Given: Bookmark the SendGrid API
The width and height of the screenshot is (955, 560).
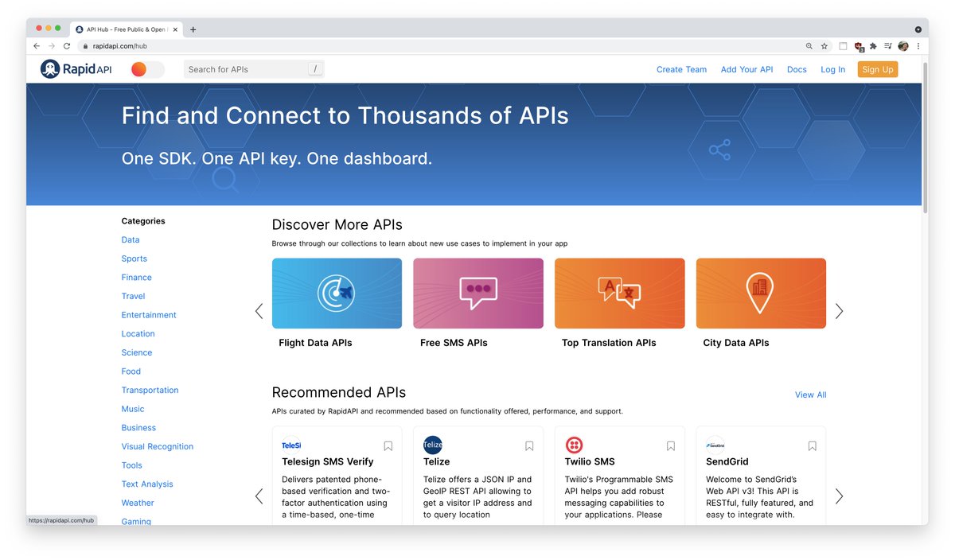Looking at the screenshot, I should click(x=813, y=446).
